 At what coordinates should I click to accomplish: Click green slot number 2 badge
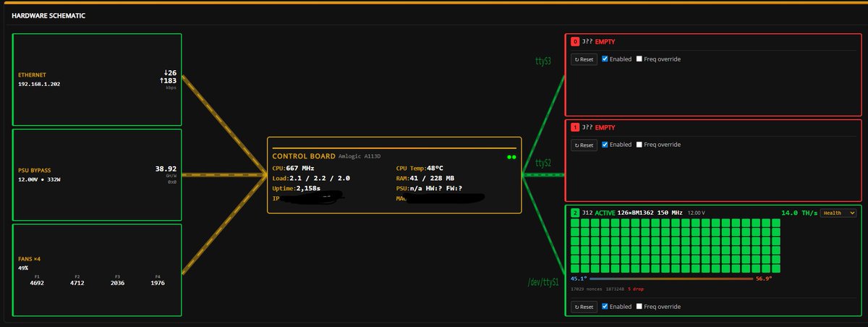pyautogui.click(x=575, y=213)
